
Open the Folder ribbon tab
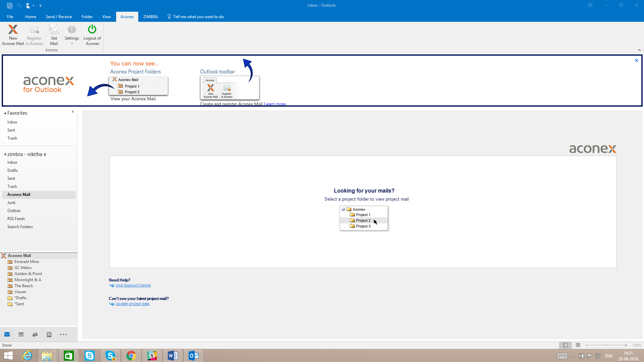[x=87, y=17]
